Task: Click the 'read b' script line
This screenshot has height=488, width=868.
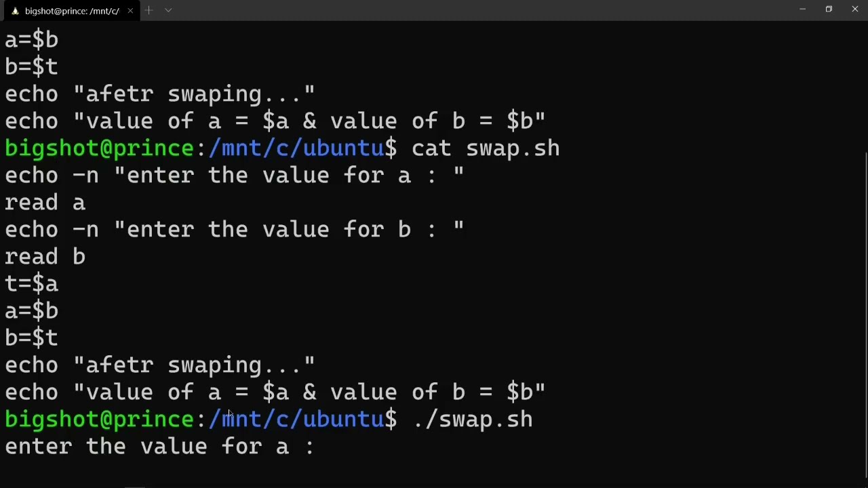Action: (x=45, y=257)
